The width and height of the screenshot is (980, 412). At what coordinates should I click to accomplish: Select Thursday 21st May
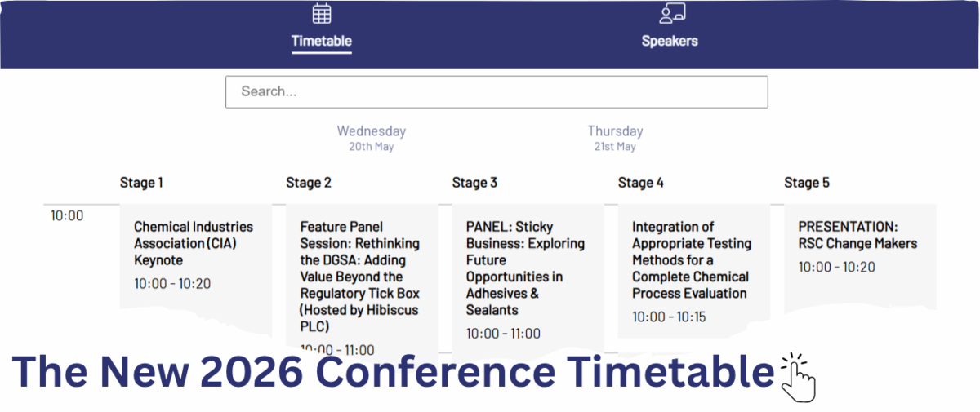click(x=615, y=138)
